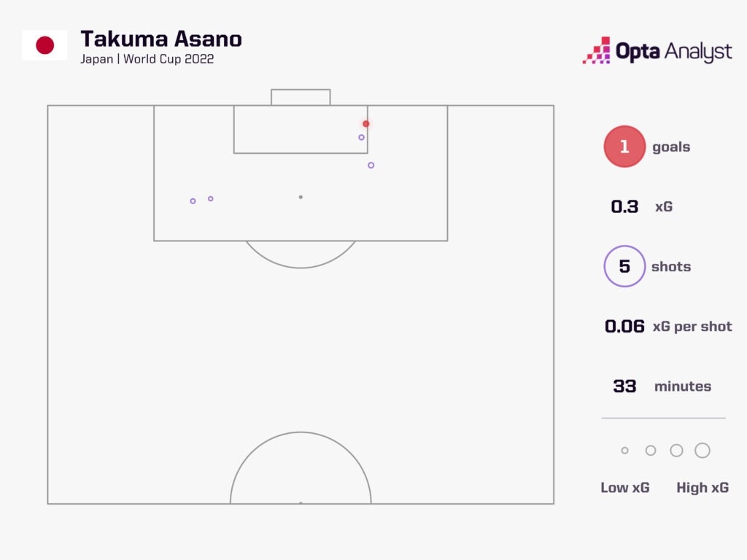Click the second shot marker from the left
747x560 pixels.
tap(211, 198)
